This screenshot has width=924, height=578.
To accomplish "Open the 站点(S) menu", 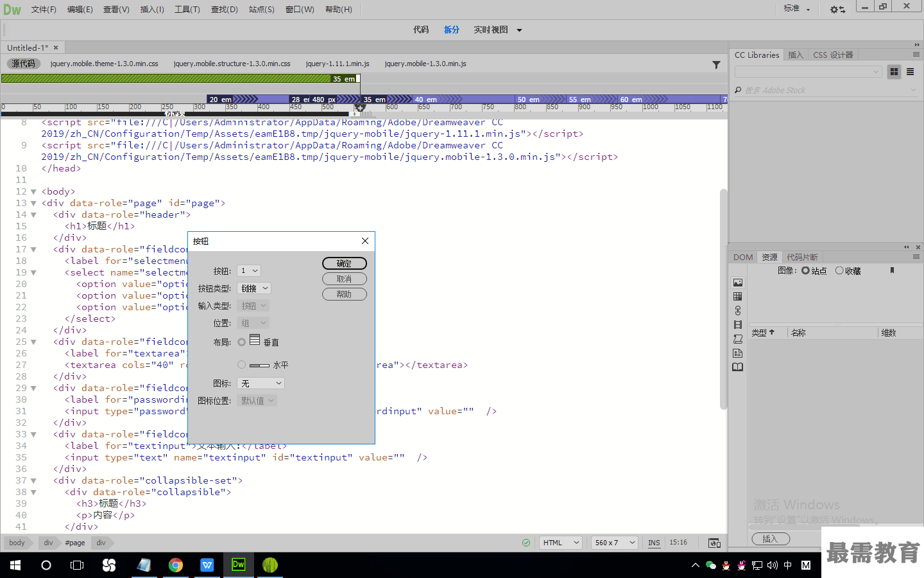I will pos(261,10).
